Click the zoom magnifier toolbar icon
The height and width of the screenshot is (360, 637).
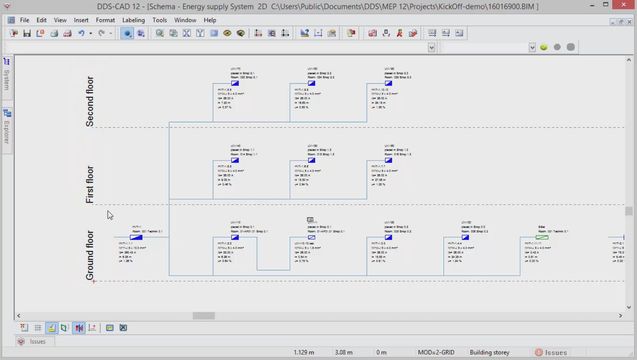[160, 33]
